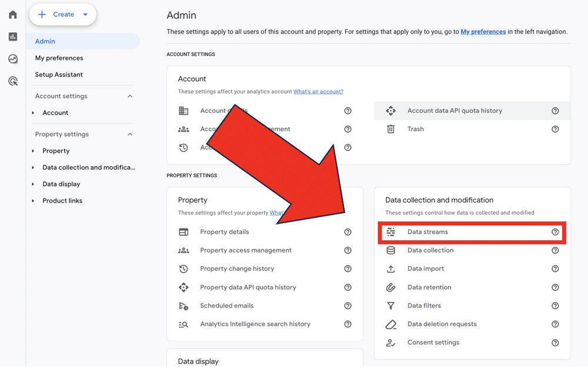Select the Data import upload icon

391,268
